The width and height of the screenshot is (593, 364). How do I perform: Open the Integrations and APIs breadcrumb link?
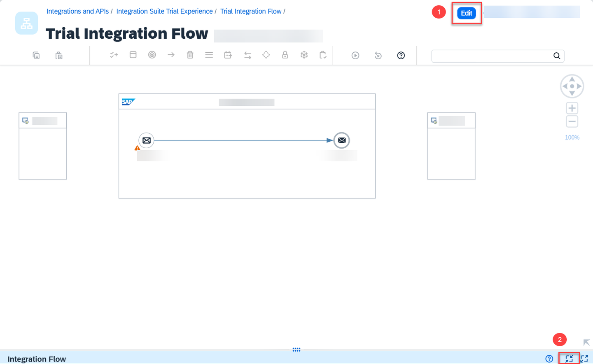pyautogui.click(x=77, y=11)
